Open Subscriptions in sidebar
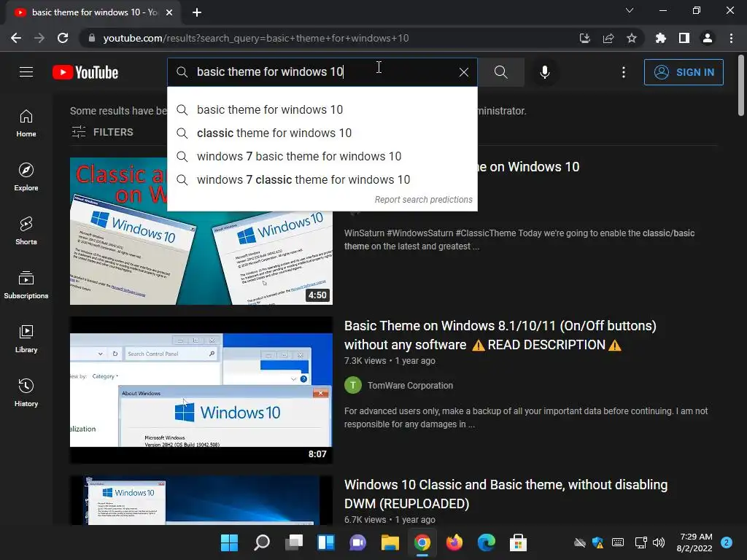The height and width of the screenshot is (560, 747). pyautogui.click(x=26, y=285)
